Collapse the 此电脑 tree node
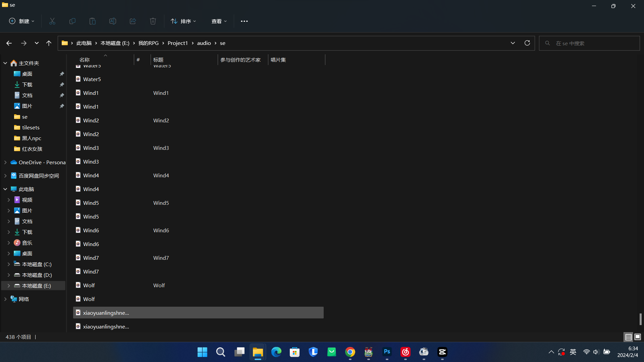 click(5, 189)
